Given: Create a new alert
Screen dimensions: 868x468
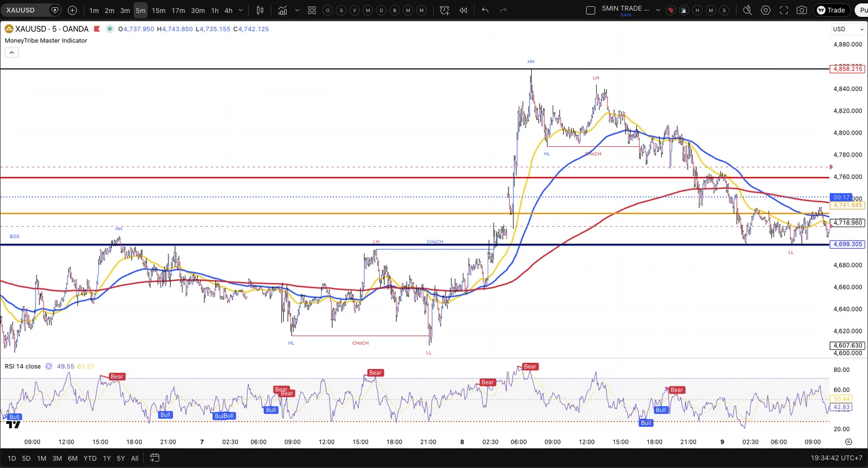Looking at the screenshot, I should pos(445,10).
